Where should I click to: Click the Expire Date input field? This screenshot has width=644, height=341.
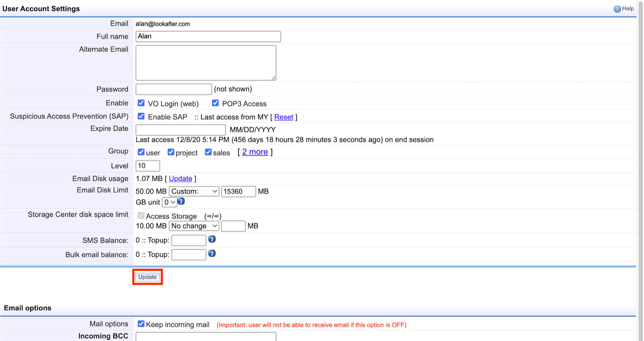coord(180,130)
